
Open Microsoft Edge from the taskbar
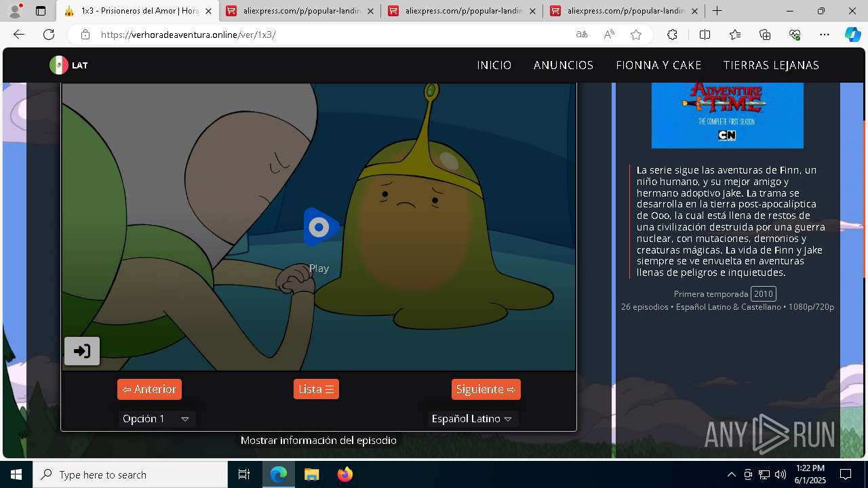point(279,474)
